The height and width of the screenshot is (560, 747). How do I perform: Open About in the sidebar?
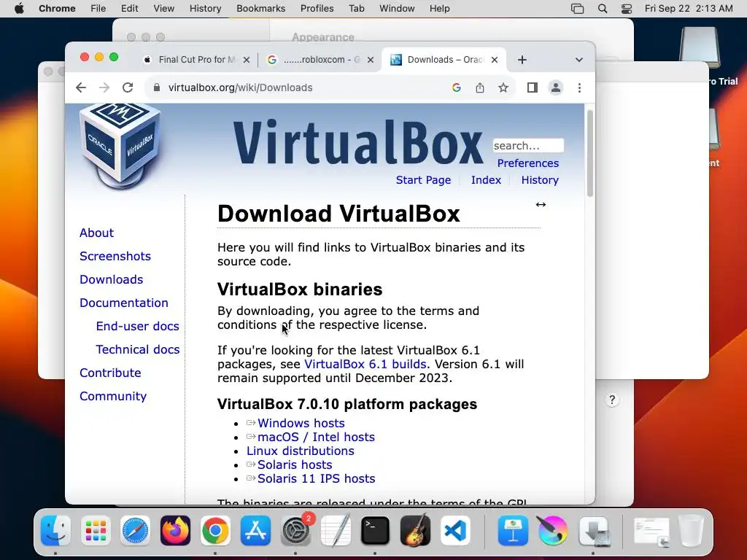[97, 233]
